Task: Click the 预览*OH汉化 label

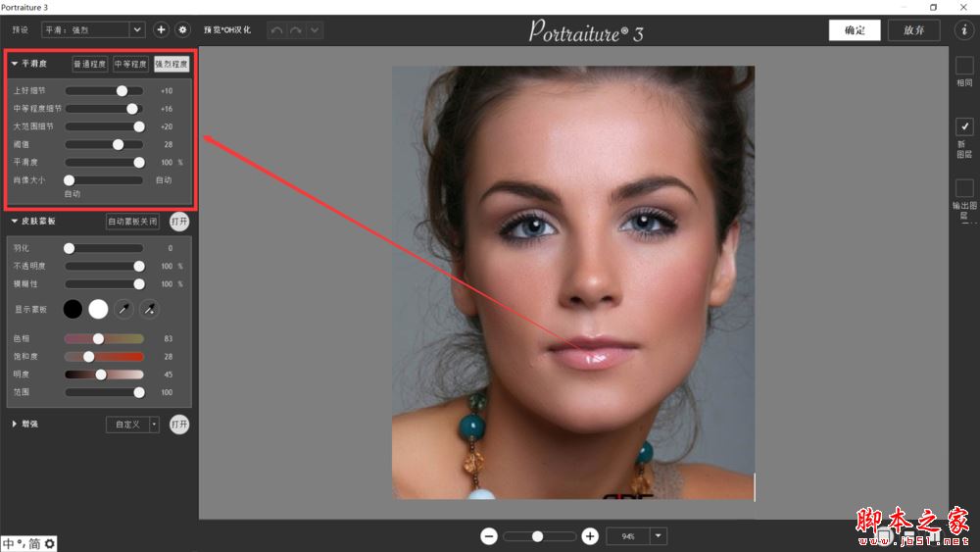Action: [227, 29]
